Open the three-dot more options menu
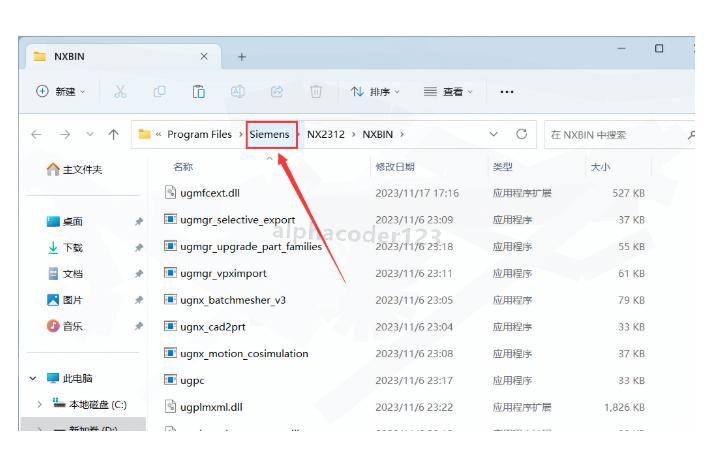714x466 pixels. tap(507, 92)
